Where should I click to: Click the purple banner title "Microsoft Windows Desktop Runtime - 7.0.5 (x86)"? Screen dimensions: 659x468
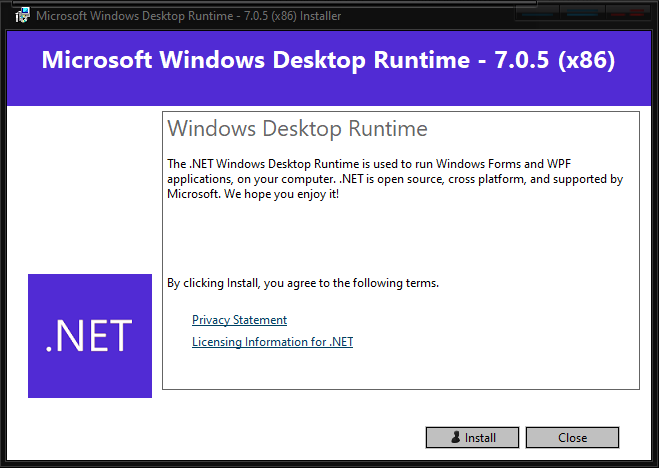[328, 60]
